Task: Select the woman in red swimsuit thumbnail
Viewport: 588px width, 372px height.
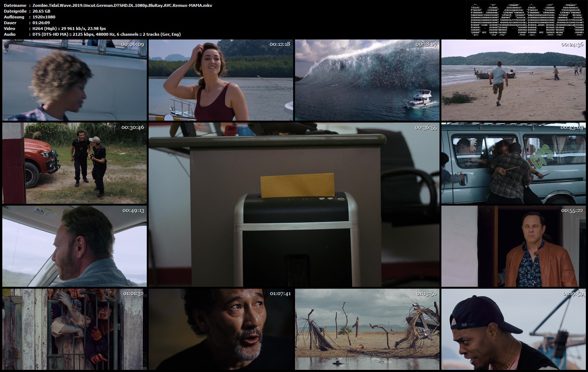Action: point(220,80)
